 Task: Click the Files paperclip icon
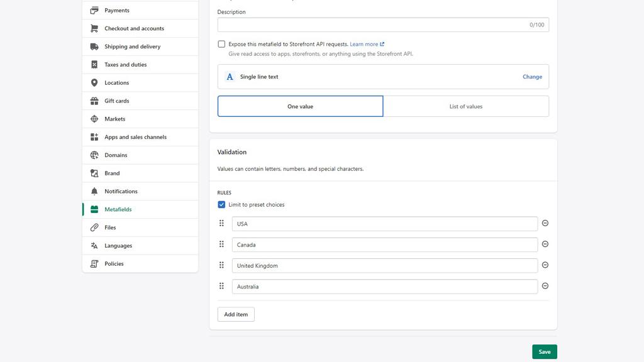pyautogui.click(x=94, y=228)
